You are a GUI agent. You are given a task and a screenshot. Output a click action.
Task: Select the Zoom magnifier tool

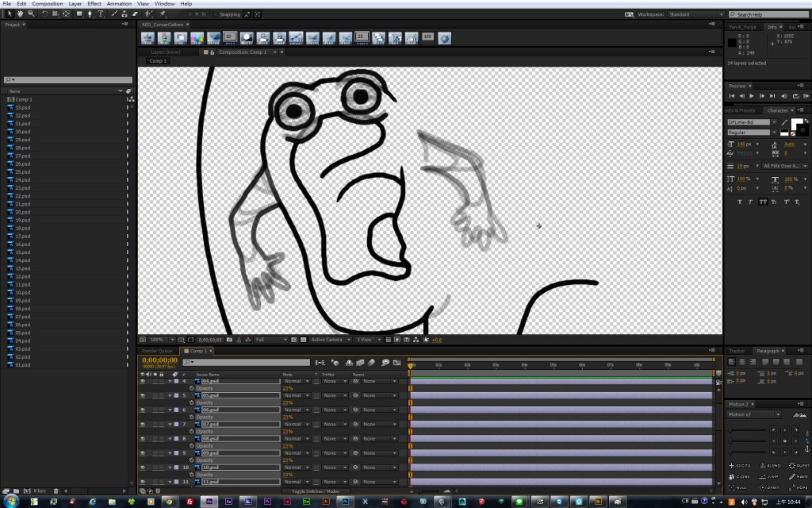click(31, 13)
